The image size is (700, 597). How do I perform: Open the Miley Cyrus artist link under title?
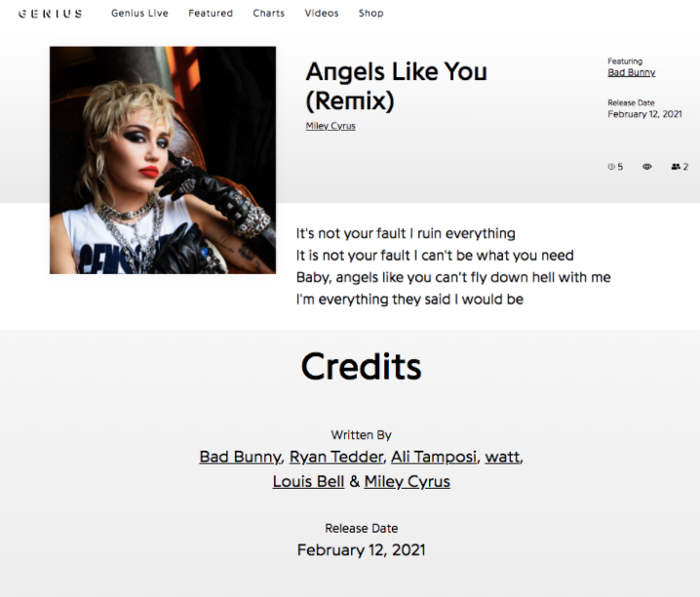(331, 126)
